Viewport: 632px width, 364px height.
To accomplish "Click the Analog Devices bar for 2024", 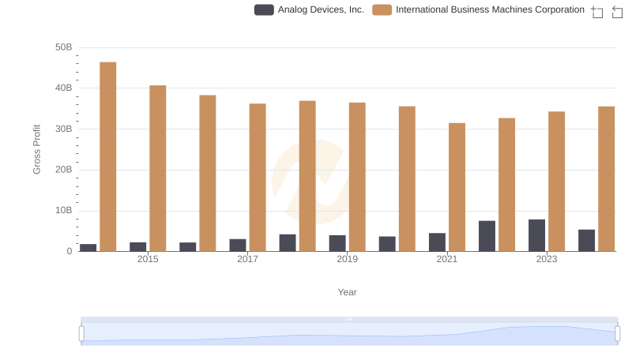I will (x=586, y=240).
